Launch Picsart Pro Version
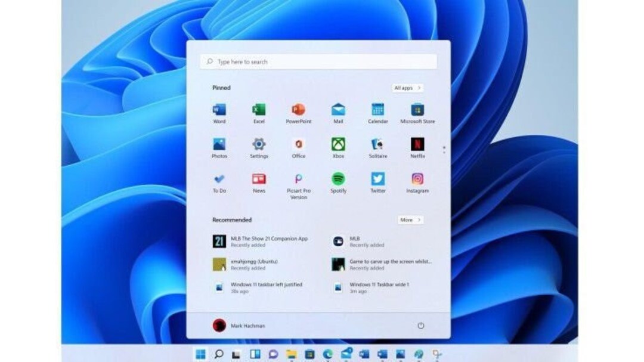The height and width of the screenshot is (362, 644). tap(299, 186)
